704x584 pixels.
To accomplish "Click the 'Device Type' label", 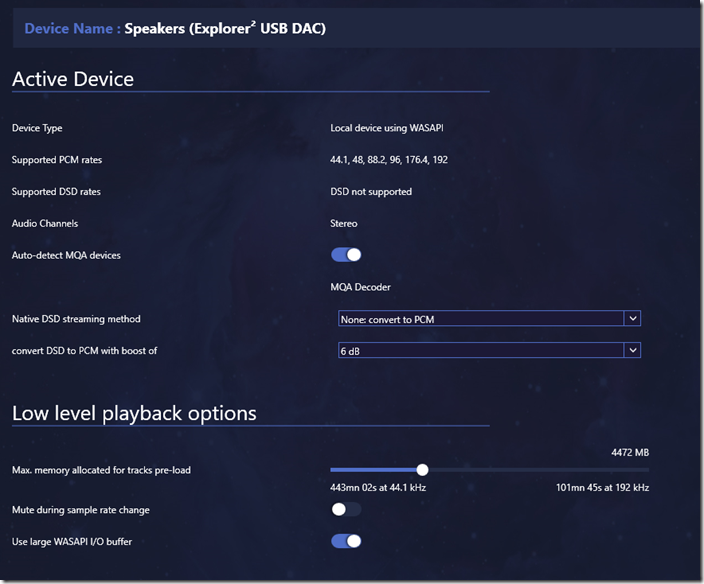I will point(37,128).
